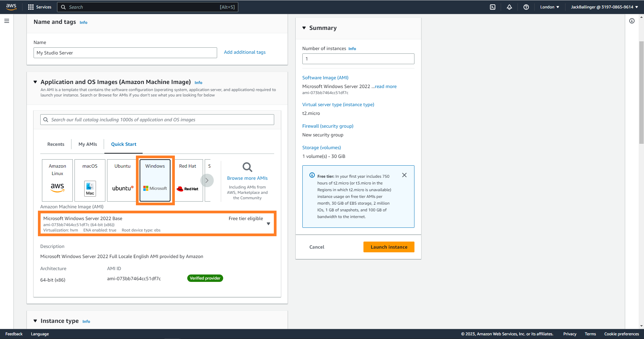Open the Software Image (AMI) link
This screenshot has width=644, height=339.
click(325, 78)
